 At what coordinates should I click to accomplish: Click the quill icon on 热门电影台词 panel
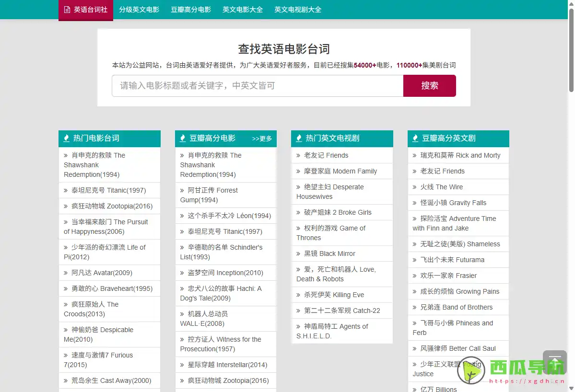66,138
